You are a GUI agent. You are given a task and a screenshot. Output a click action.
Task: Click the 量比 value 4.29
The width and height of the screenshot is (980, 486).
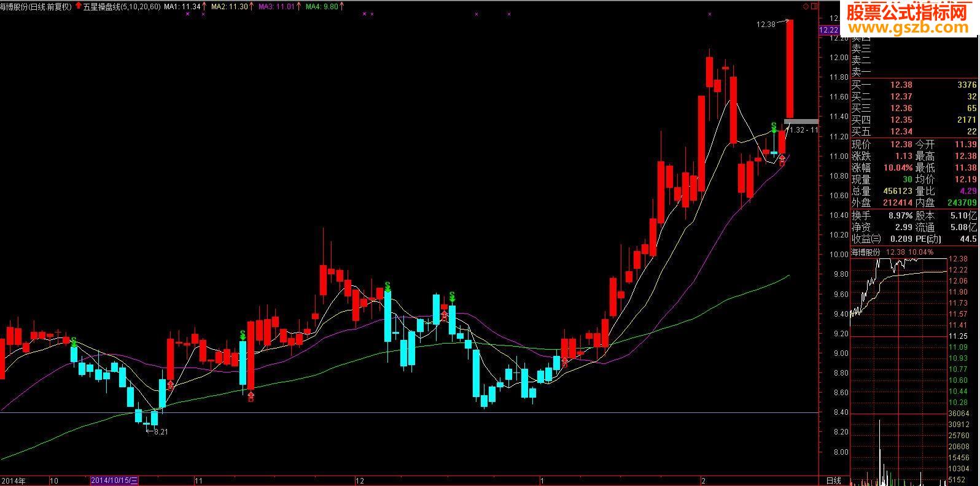(968, 191)
